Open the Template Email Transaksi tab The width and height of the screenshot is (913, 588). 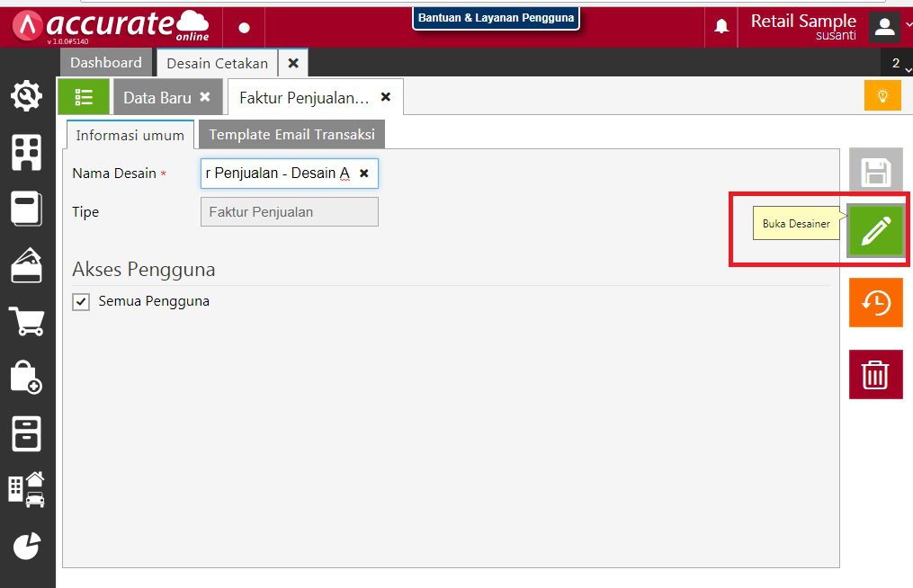pyautogui.click(x=294, y=132)
